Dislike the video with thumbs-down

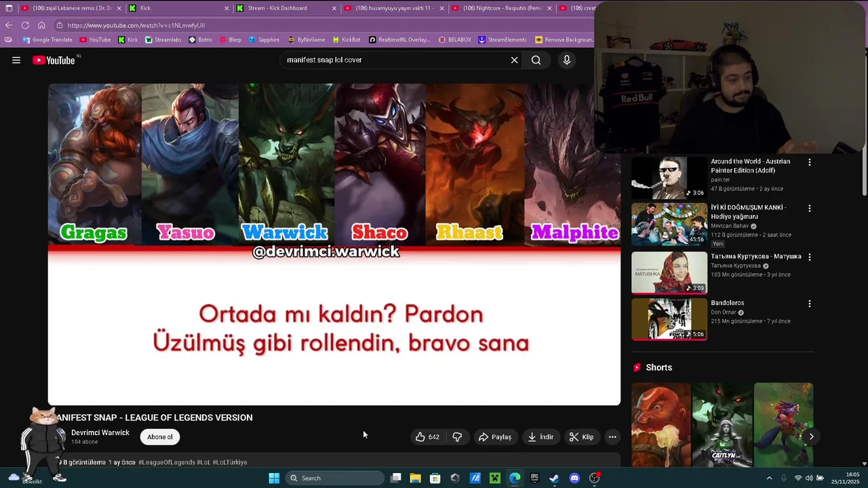click(x=458, y=437)
